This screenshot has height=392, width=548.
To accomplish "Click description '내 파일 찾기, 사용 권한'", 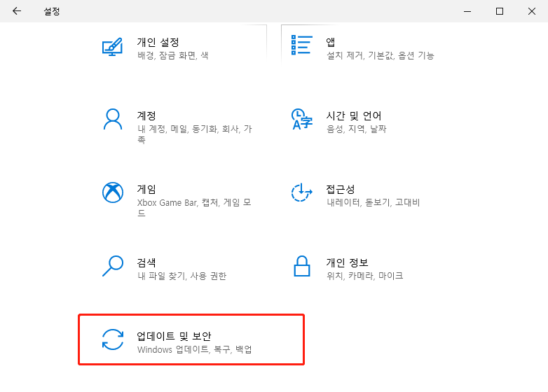I will pyautogui.click(x=181, y=276).
